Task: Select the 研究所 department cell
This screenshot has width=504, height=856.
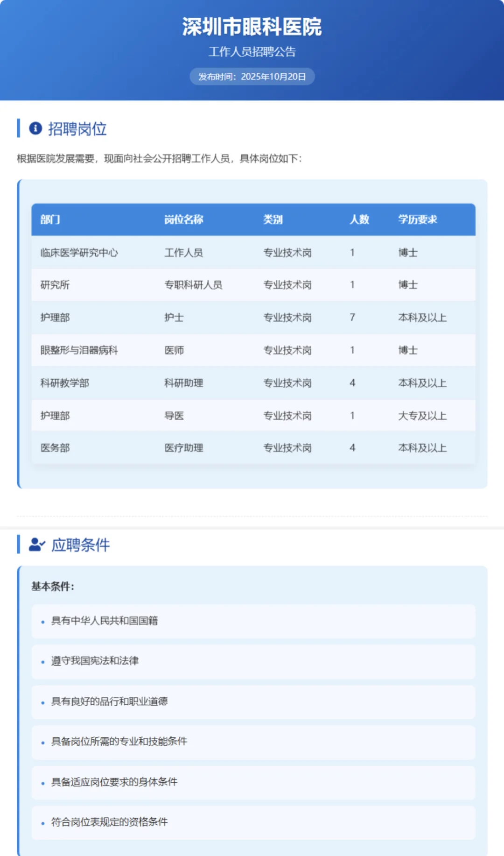Action: tap(55, 285)
